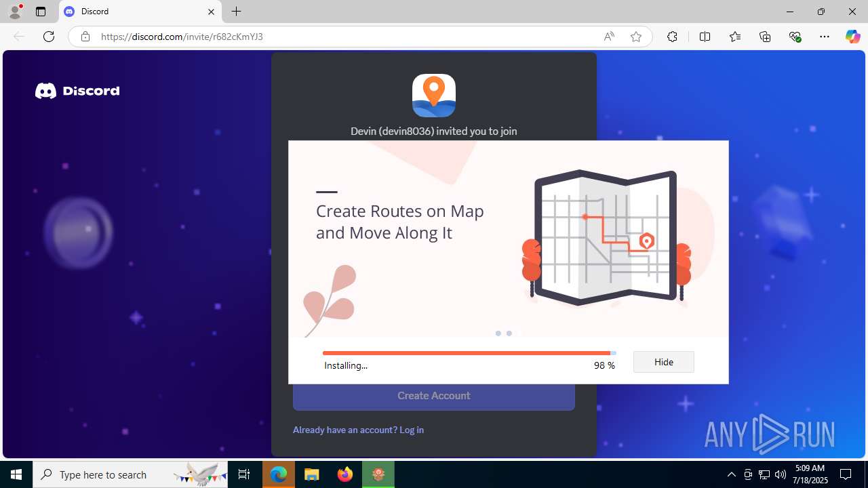The width and height of the screenshot is (868, 488).
Task: Select the first installer slide dot
Action: [x=498, y=333]
